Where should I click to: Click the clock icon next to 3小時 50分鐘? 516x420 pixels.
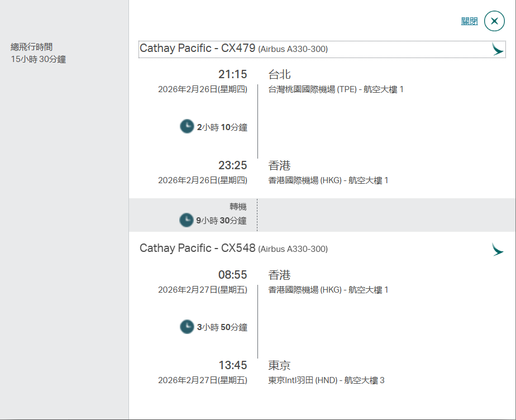click(187, 327)
